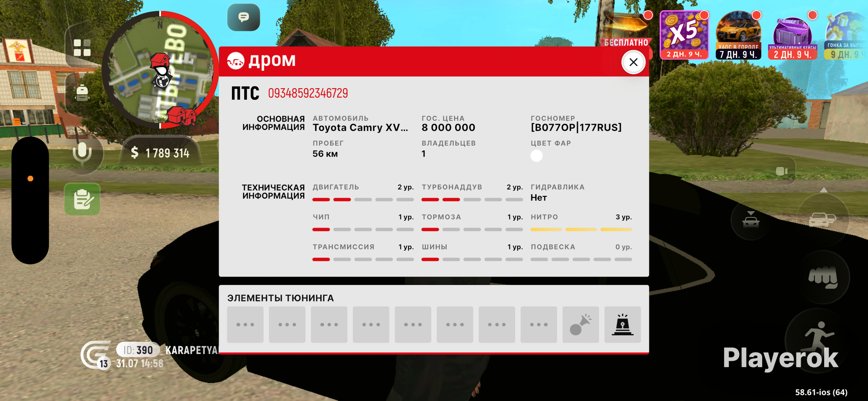Click the state price 8 000 000
Viewport: 868px width, 401px height.
pos(448,128)
